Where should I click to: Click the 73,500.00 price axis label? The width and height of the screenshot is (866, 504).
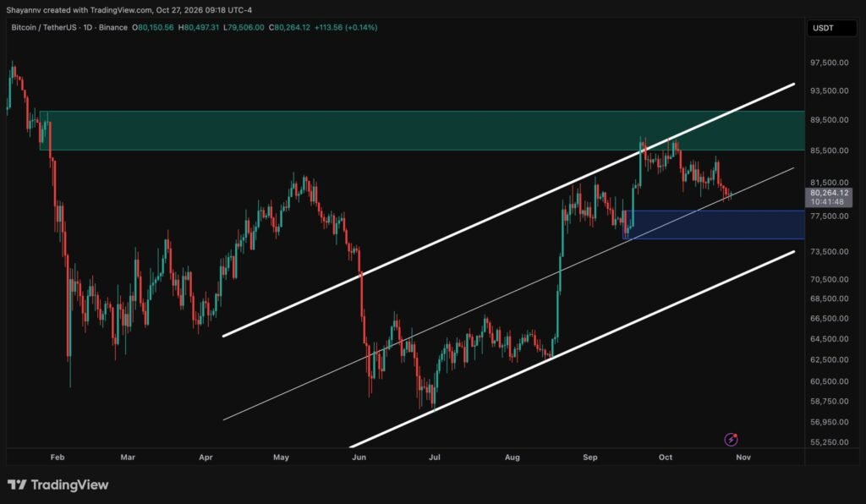pos(829,251)
